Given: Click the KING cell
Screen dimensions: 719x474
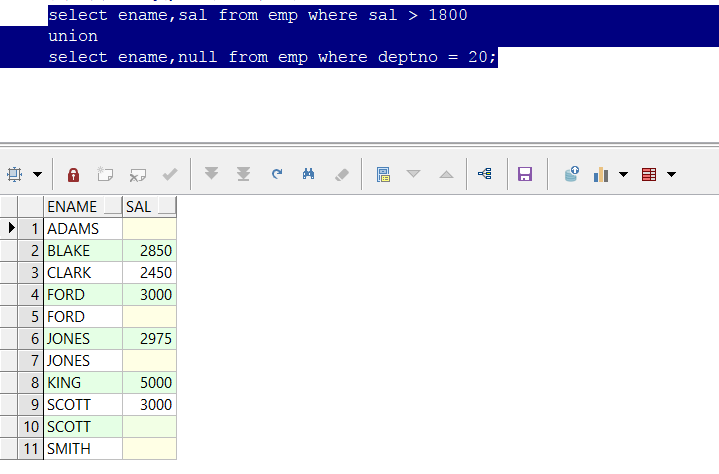Looking at the screenshot, I should pos(83,382).
